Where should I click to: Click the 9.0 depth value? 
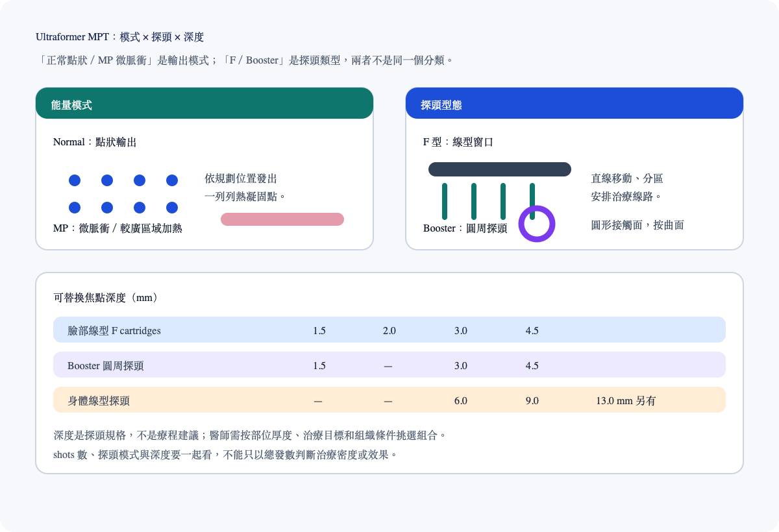coord(532,401)
